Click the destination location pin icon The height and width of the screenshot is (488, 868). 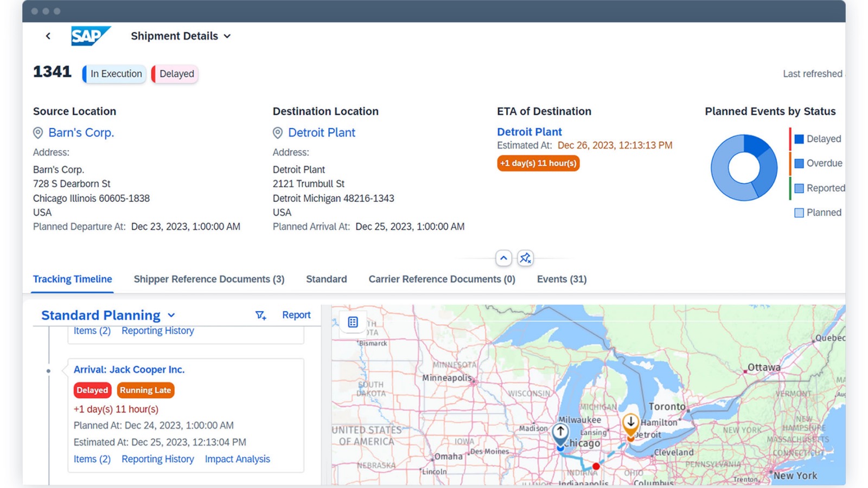coord(278,133)
